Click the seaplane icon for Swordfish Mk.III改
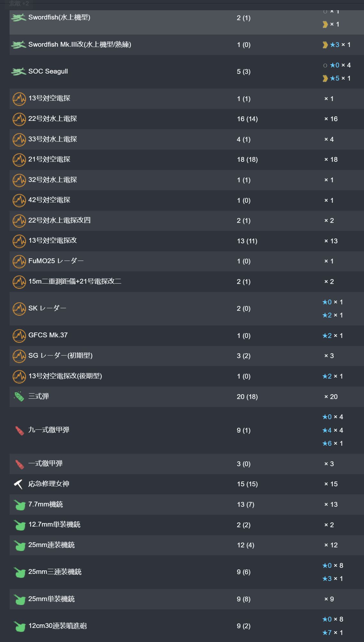The height and width of the screenshot is (642, 364). point(19,45)
